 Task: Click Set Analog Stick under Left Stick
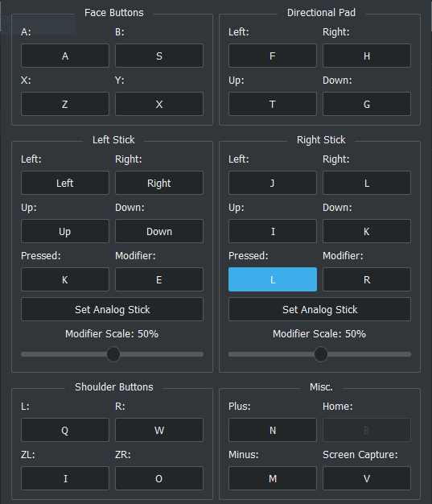(112, 309)
